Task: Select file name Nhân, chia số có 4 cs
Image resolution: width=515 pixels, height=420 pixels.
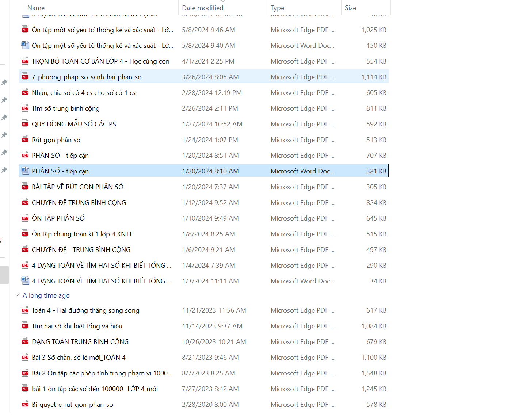Action: [84, 93]
